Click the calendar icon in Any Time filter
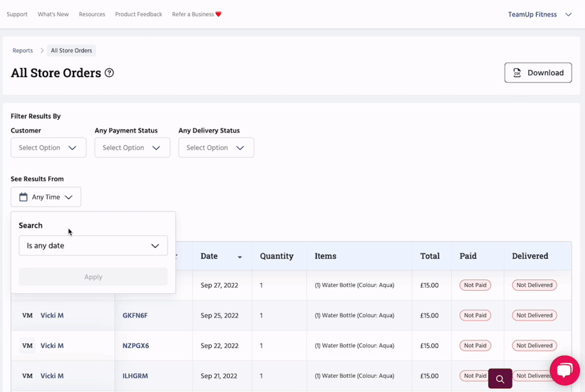 click(23, 197)
